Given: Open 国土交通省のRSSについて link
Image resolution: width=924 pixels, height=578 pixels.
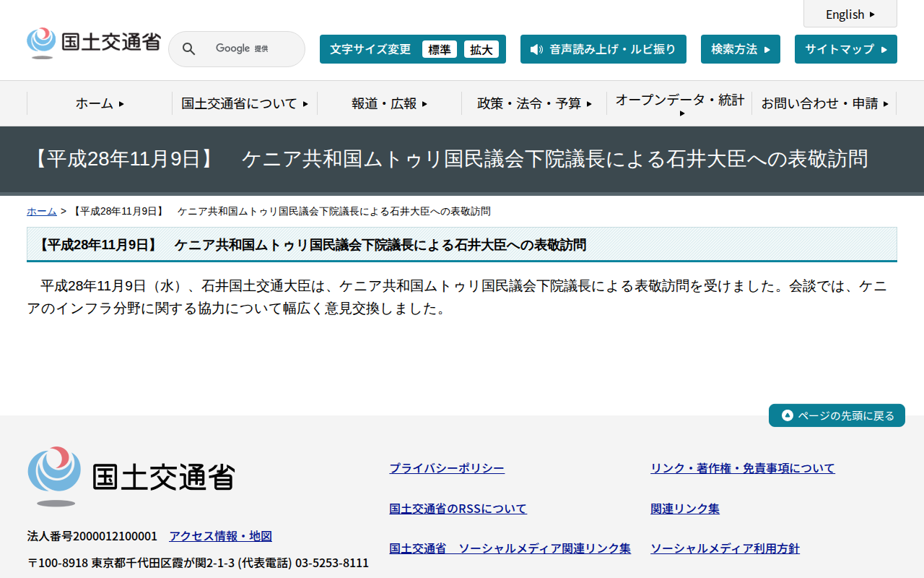Looking at the screenshot, I should click(458, 509).
